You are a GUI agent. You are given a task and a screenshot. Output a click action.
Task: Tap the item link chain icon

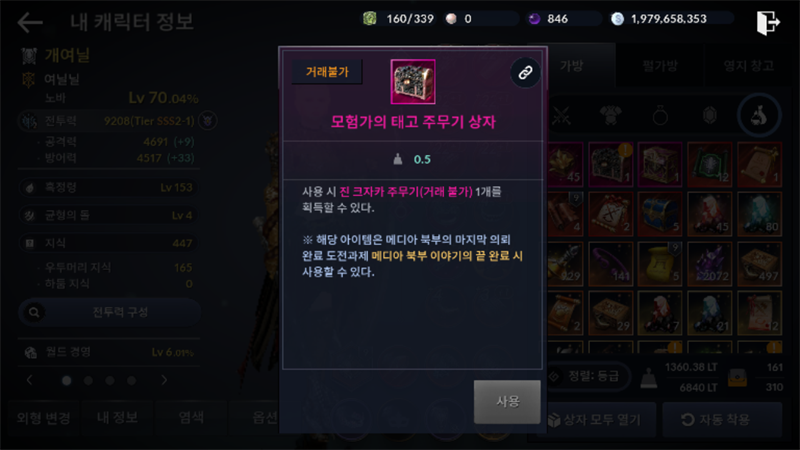(525, 73)
